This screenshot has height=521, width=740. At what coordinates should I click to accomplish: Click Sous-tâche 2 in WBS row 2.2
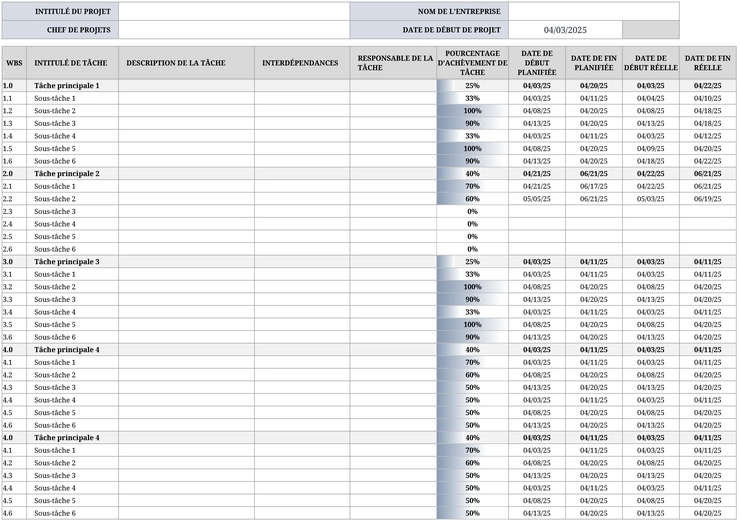point(55,199)
